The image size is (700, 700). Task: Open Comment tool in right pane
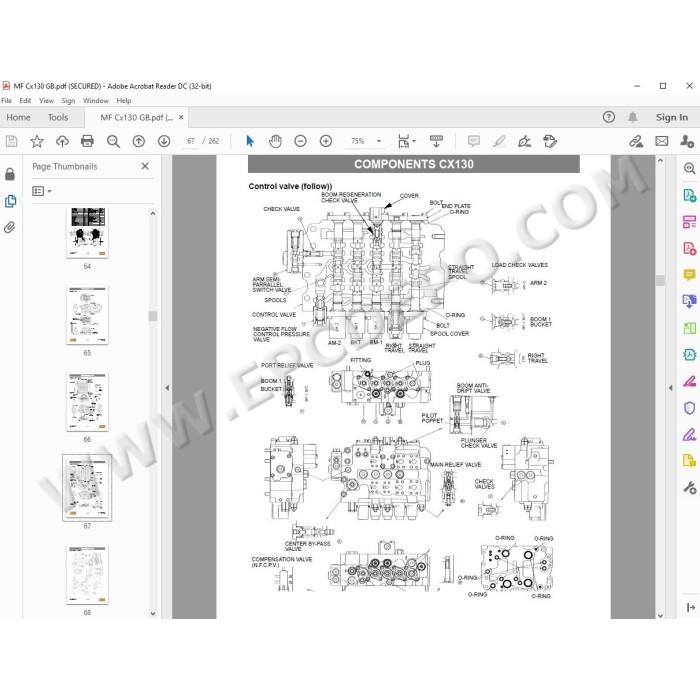click(689, 275)
